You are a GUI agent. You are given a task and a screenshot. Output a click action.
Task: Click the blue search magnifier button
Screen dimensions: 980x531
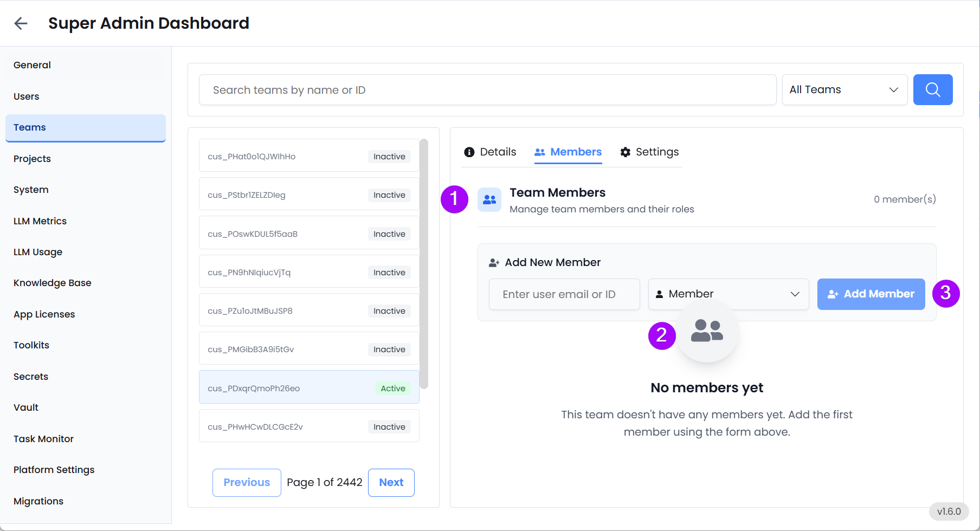click(x=933, y=89)
